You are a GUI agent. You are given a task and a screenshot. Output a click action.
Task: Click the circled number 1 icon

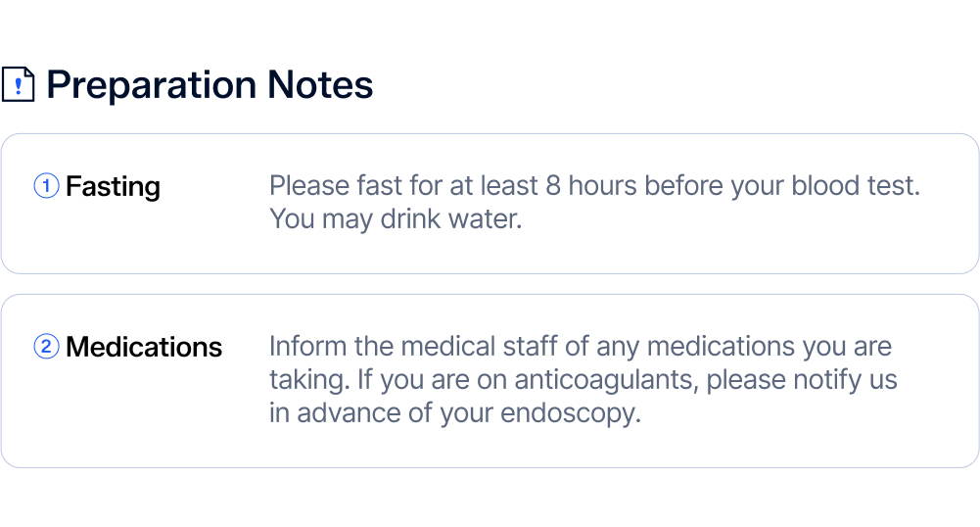46,185
